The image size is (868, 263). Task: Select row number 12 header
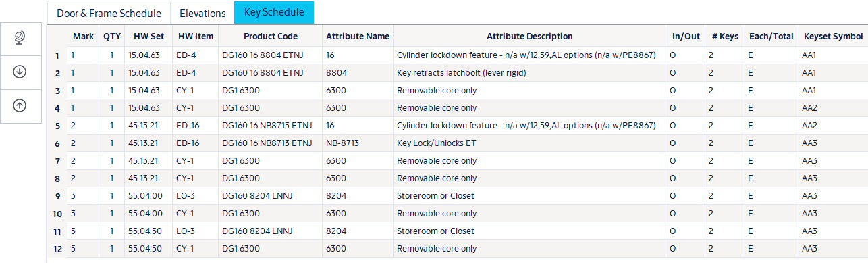57,249
